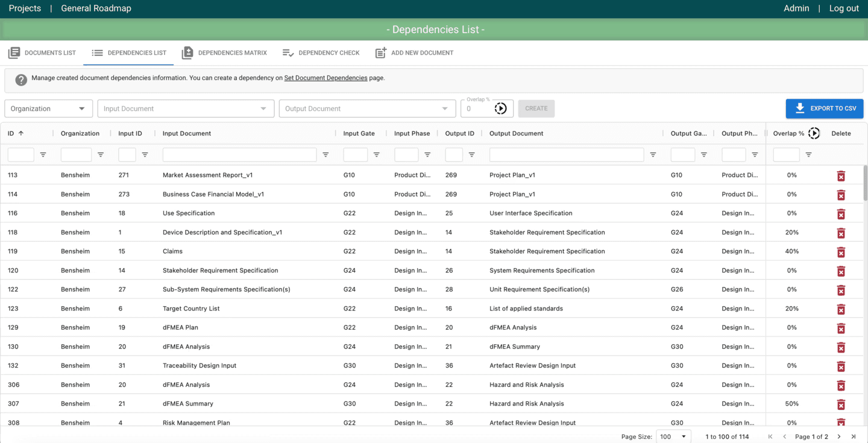Delete dependency row 114
Screen dimensions: 868x443
(841, 195)
